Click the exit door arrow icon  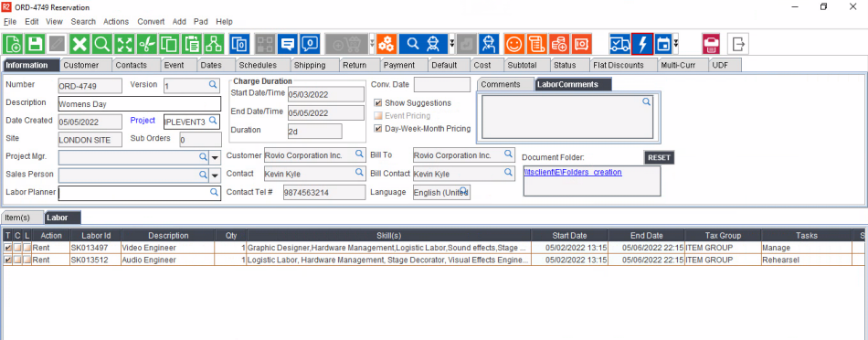pos(738,44)
